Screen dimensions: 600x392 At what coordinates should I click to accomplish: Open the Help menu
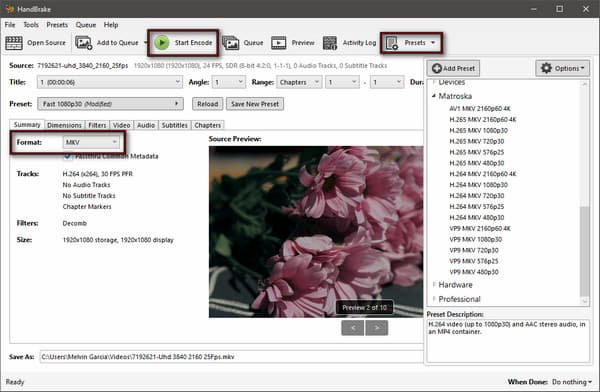[x=111, y=25]
